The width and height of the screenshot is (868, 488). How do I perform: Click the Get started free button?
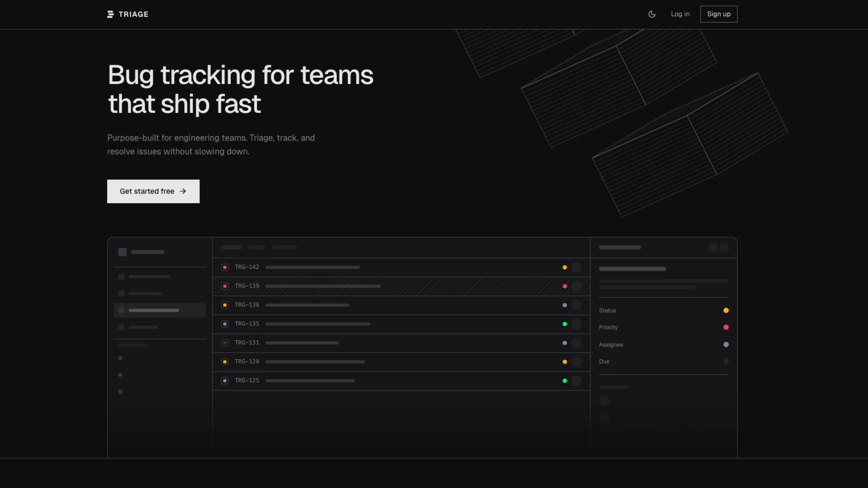(153, 191)
